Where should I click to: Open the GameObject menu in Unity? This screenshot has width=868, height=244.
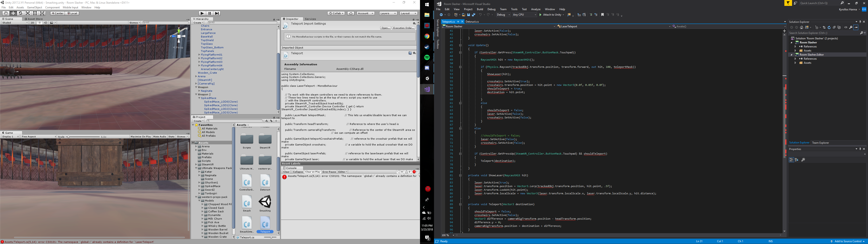(x=35, y=7)
